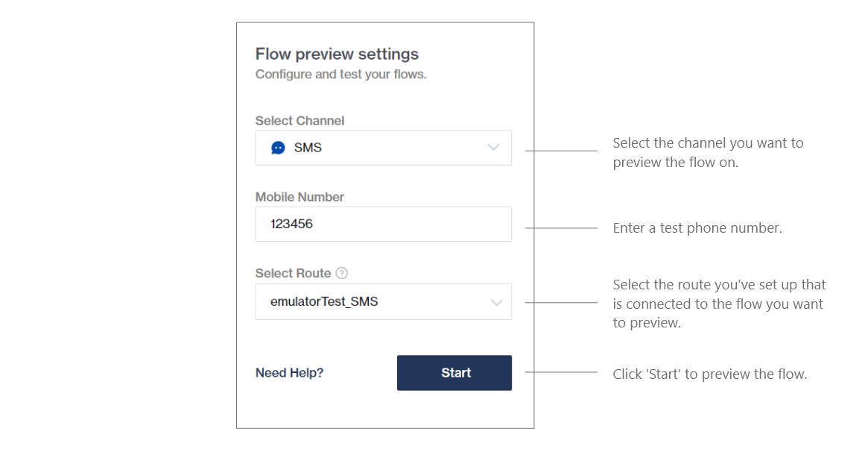Click the Flow preview settings heading
Screen dimensions: 868x449
[x=337, y=54]
